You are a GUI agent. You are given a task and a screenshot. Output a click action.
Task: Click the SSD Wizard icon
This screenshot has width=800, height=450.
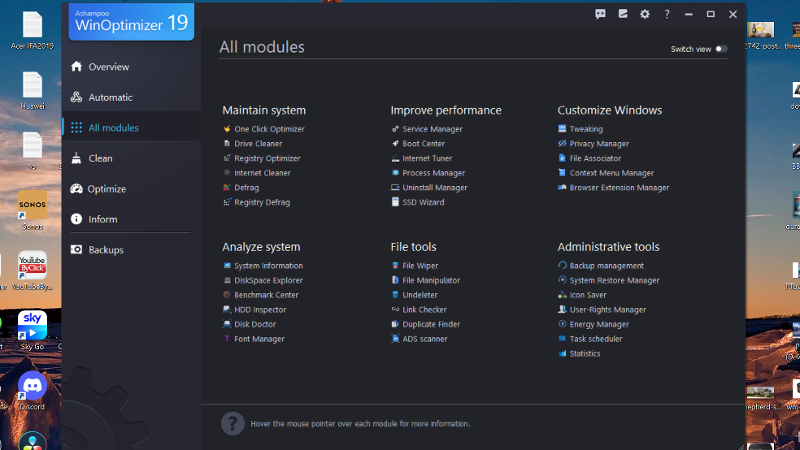pyautogui.click(x=395, y=203)
